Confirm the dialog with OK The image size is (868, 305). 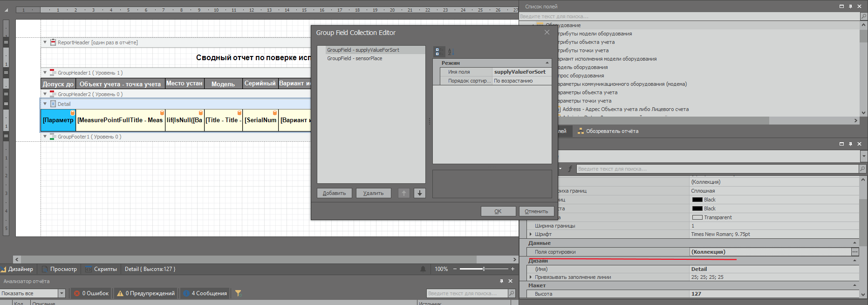click(x=498, y=211)
